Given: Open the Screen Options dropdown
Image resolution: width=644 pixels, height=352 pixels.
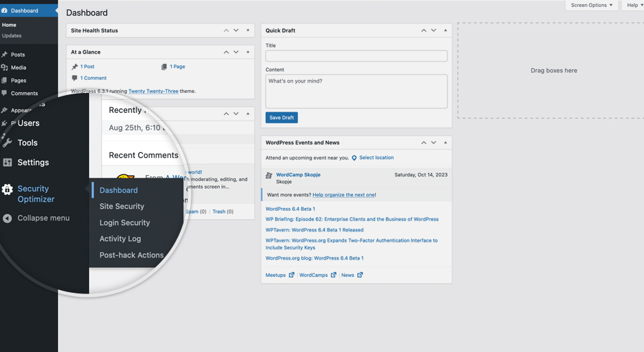Looking at the screenshot, I should coord(592,6).
